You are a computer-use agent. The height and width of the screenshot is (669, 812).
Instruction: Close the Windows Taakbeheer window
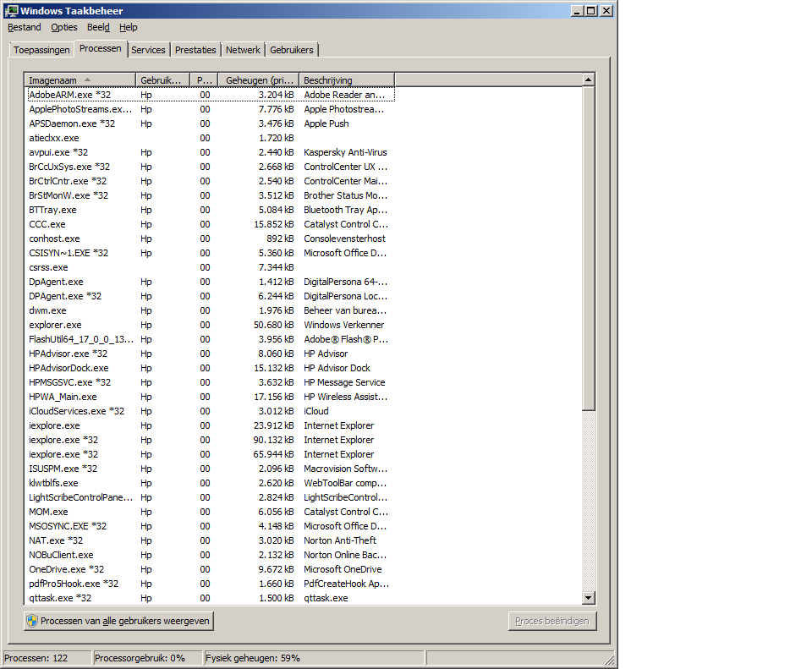pos(606,11)
